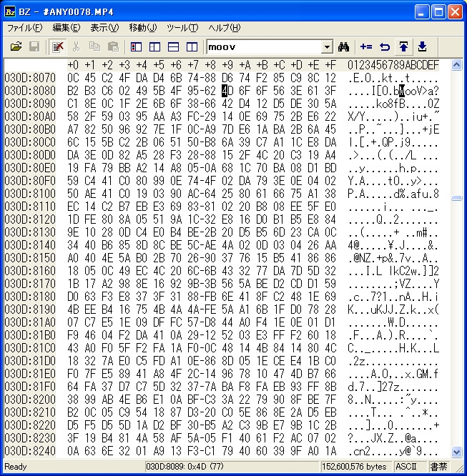
Task: Click the scrollbar down arrow
Action: [x=457, y=452]
